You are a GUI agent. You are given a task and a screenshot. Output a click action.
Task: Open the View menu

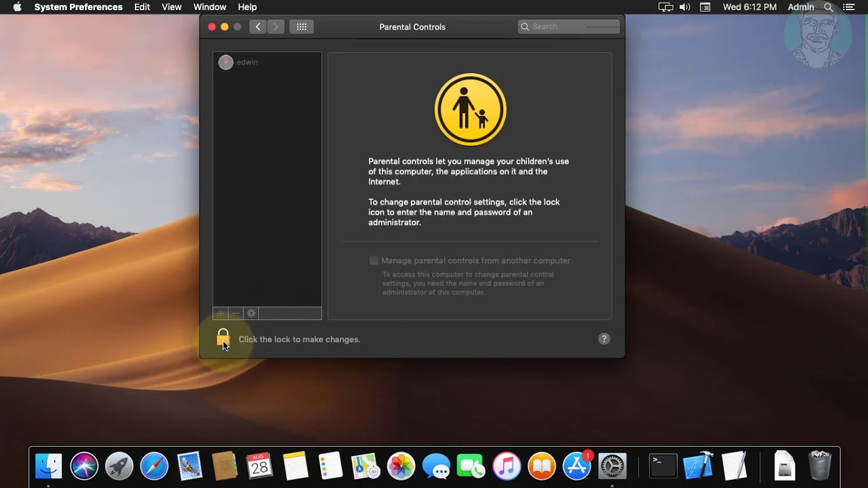pyautogui.click(x=172, y=7)
